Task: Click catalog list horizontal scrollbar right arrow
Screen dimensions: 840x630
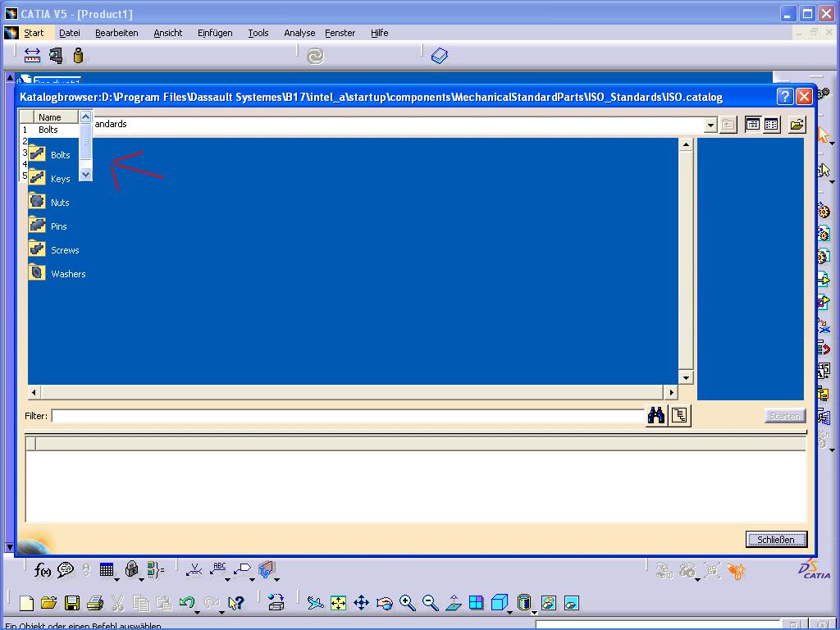Action: [x=671, y=392]
